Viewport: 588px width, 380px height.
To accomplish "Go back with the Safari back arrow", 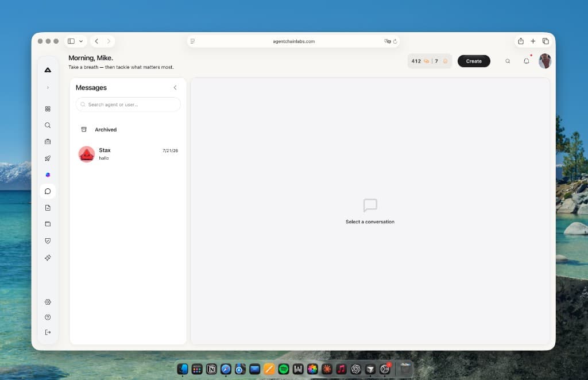I will [96, 41].
